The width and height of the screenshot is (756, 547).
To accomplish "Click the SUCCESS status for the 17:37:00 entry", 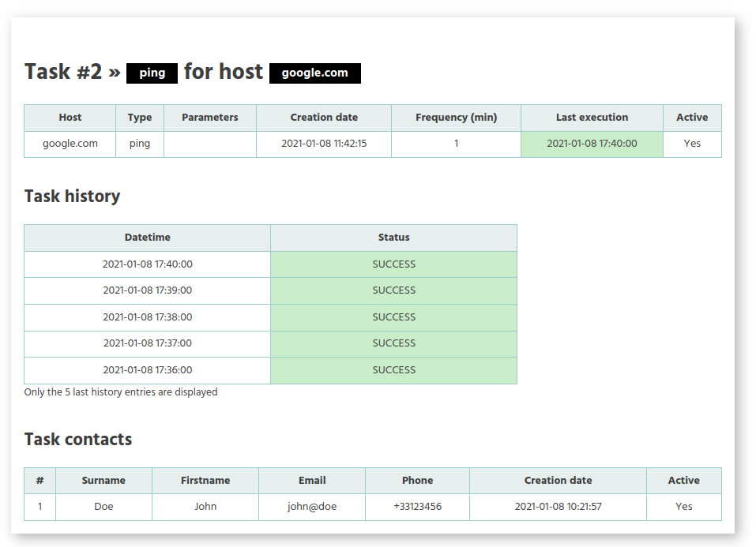I will [x=394, y=343].
